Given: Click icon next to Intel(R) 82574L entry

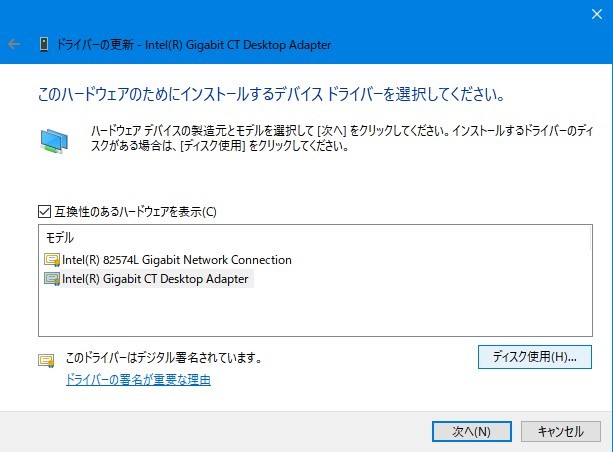Looking at the screenshot, I should [x=52, y=260].
